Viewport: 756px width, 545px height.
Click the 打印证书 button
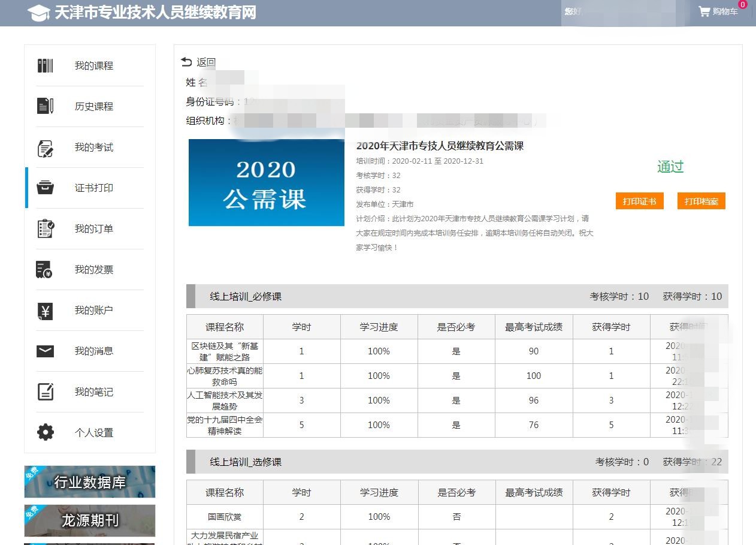click(x=639, y=201)
